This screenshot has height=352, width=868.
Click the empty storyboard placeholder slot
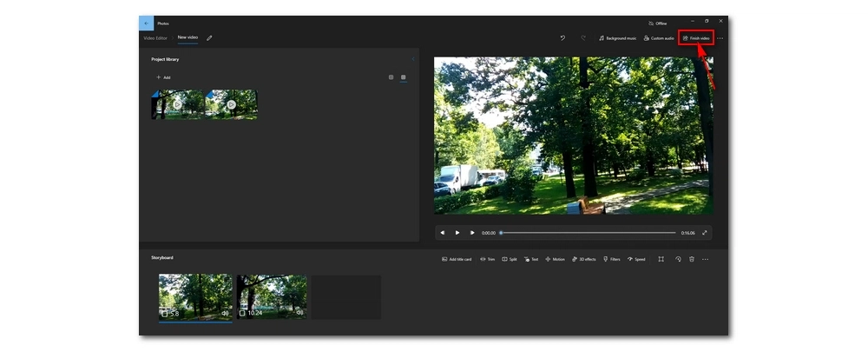tap(346, 297)
